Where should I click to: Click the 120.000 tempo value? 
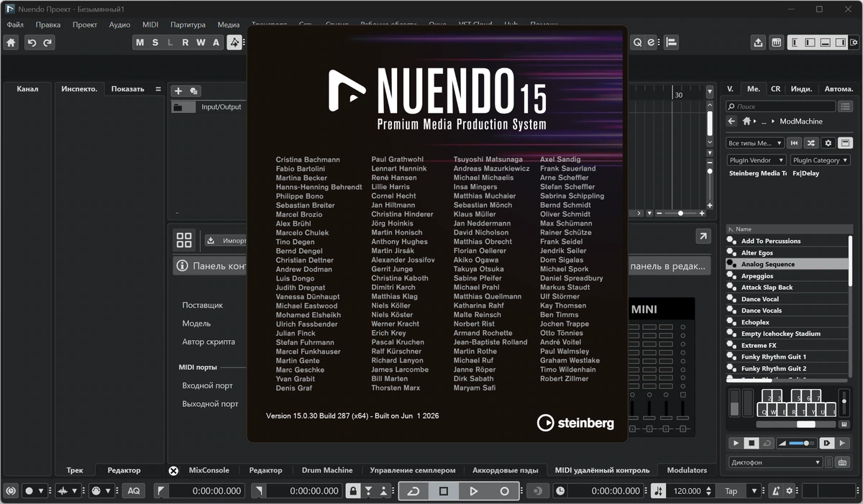click(687, 491)
